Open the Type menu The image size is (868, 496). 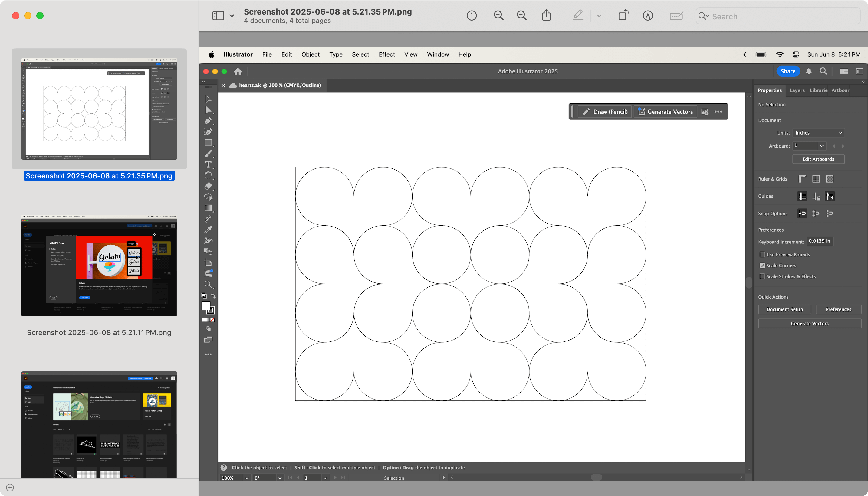coord(336,54)
